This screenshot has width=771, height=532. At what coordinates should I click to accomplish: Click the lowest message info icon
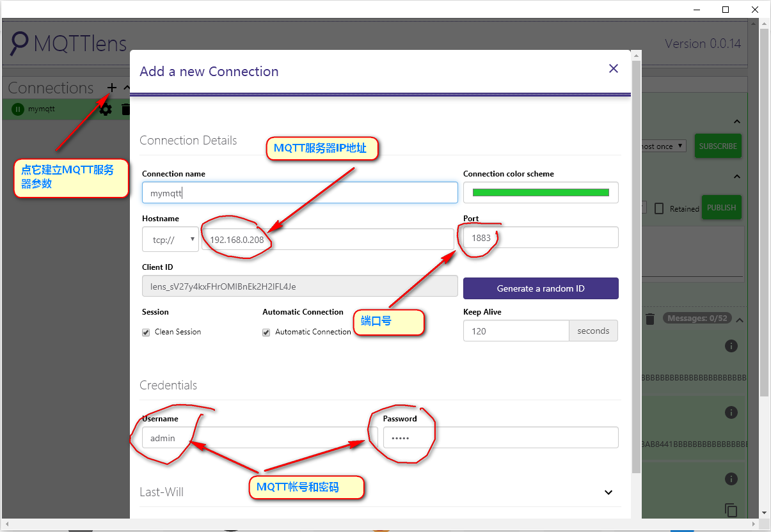click(731, 479)
